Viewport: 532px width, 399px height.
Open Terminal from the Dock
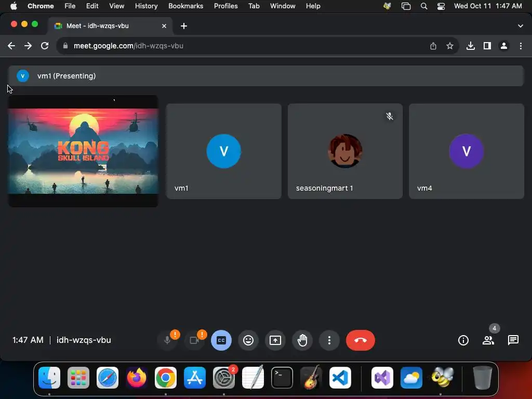click(282, 378)
